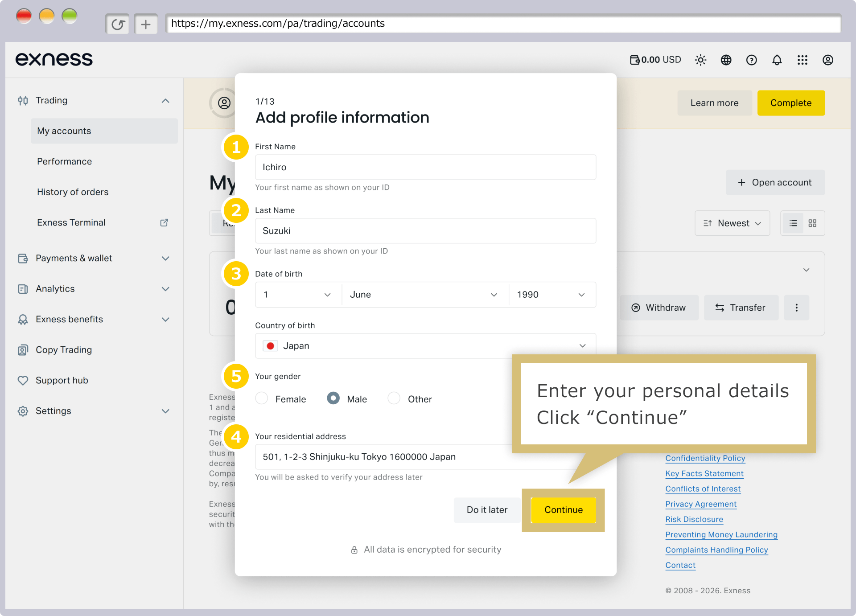Open the user profile icon in header
This screenshot has height=616, width=856.
pos(827,60)
